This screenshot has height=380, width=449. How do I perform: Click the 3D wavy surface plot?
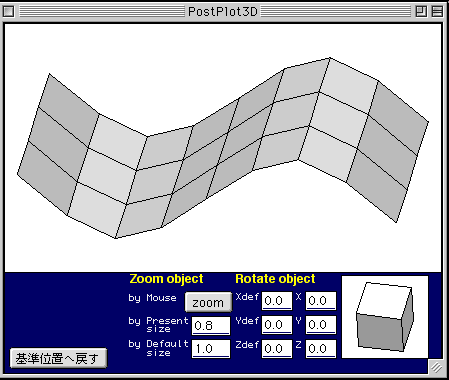(223, 148)
